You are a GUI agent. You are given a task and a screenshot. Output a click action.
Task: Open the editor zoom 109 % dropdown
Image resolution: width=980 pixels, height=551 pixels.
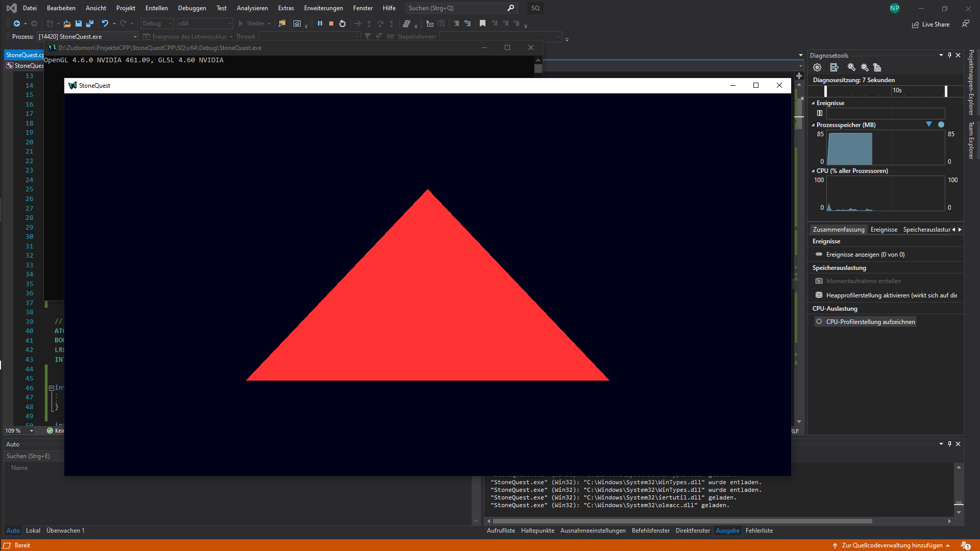click(x=32, y=431)
